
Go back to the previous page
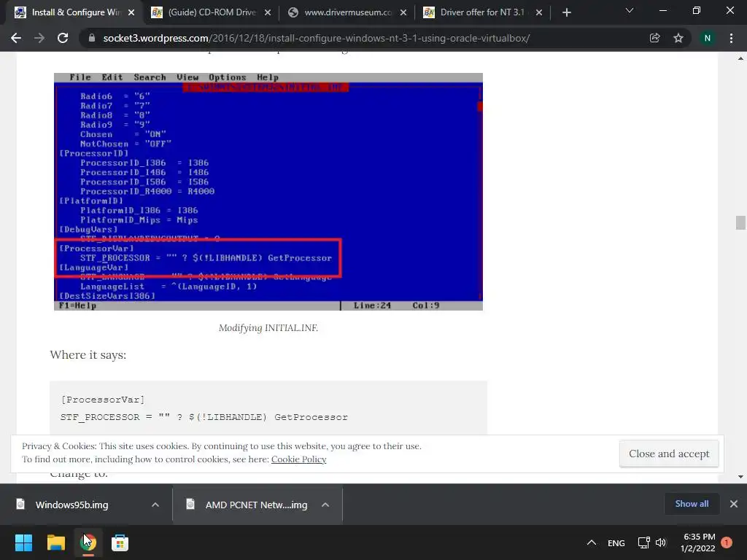coord(16,38)
